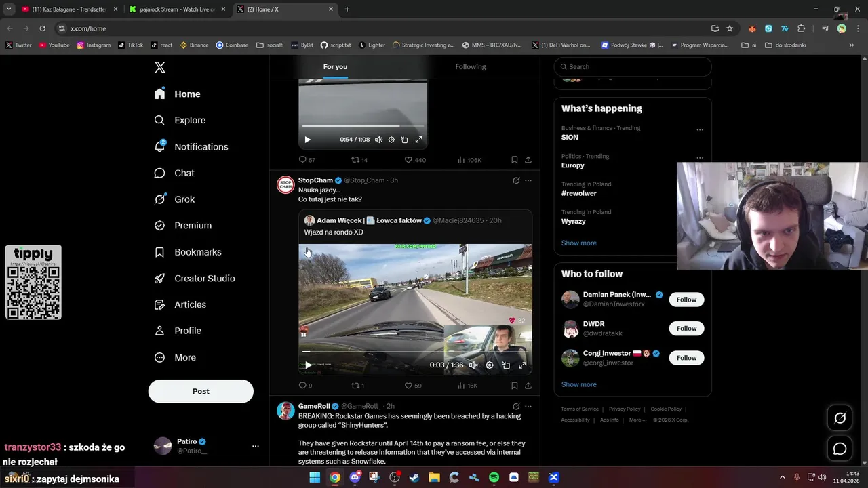
Task: Seek on roundabout video progress bar
Action: pyautogui.click(x=415, y=352)
